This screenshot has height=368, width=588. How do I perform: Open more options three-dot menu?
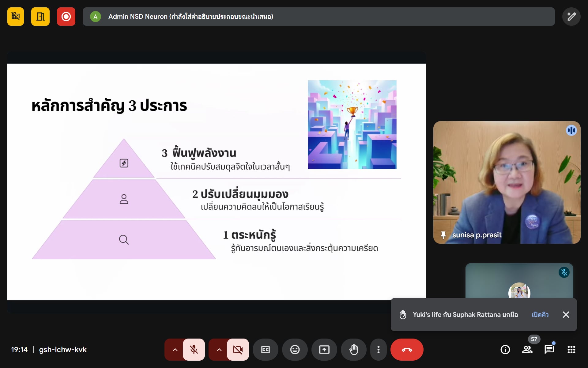pyautogui.click(x=379, y=350)
